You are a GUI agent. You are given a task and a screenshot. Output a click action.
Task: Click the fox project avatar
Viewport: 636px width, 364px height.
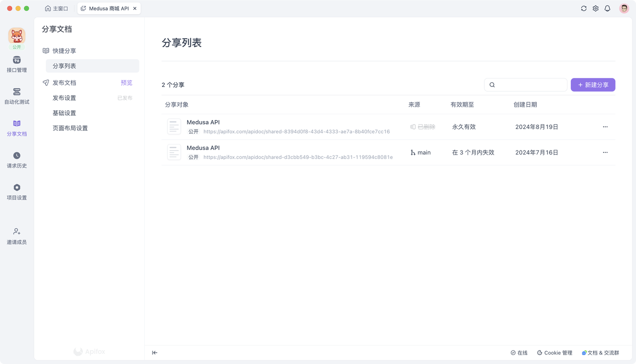(17, 36)
